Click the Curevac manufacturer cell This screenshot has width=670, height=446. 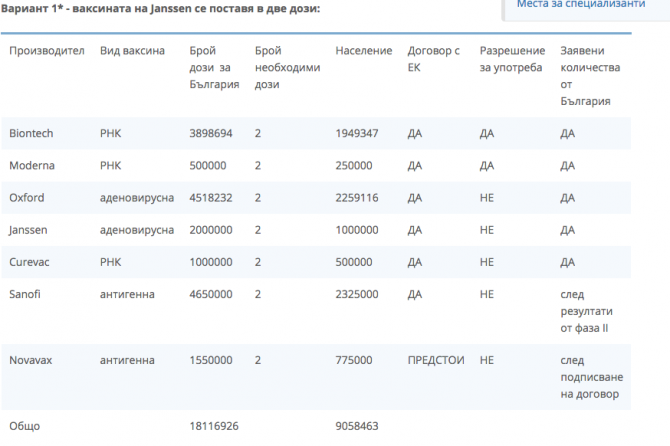[31, 262]
